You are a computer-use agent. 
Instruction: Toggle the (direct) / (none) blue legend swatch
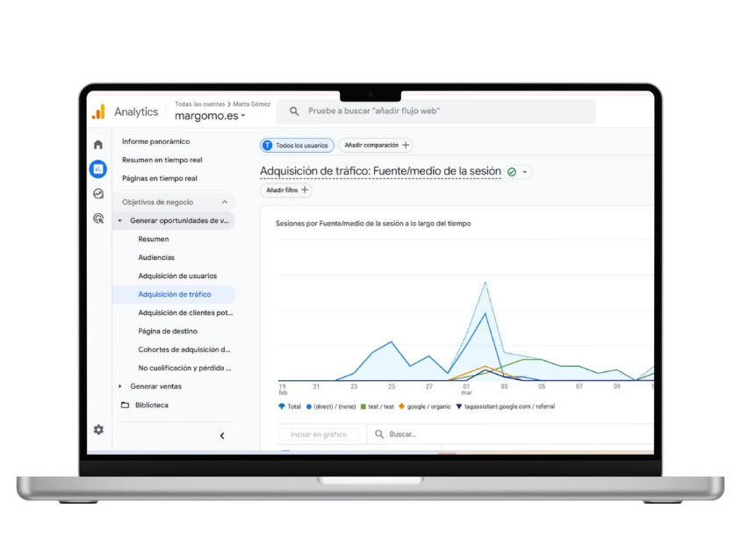[309, 406]
